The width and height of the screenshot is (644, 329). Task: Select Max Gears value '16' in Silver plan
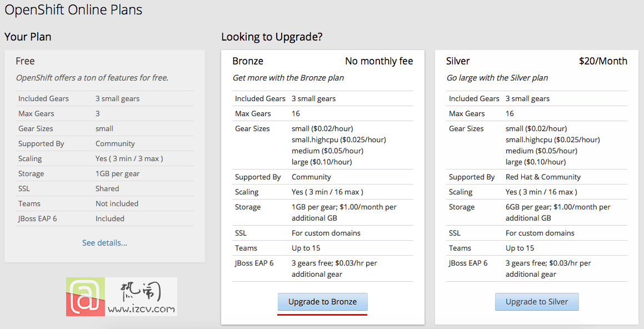(x=510, y=113)
